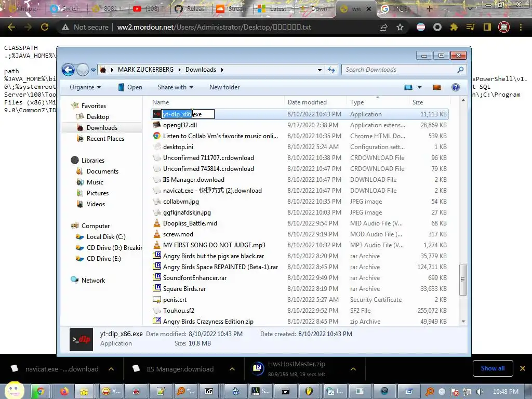
Task: Open Firefox from the taskbar
Action: click(64, 392)
